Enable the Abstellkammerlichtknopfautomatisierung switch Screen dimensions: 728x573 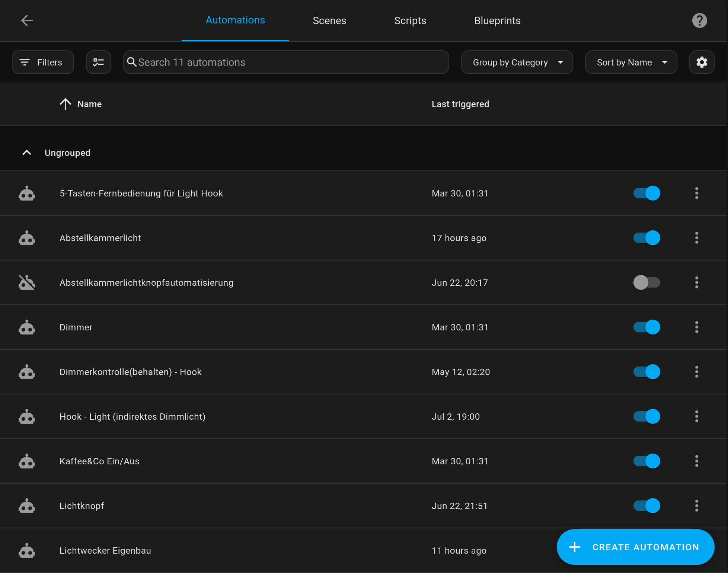(x=647, y=282)
